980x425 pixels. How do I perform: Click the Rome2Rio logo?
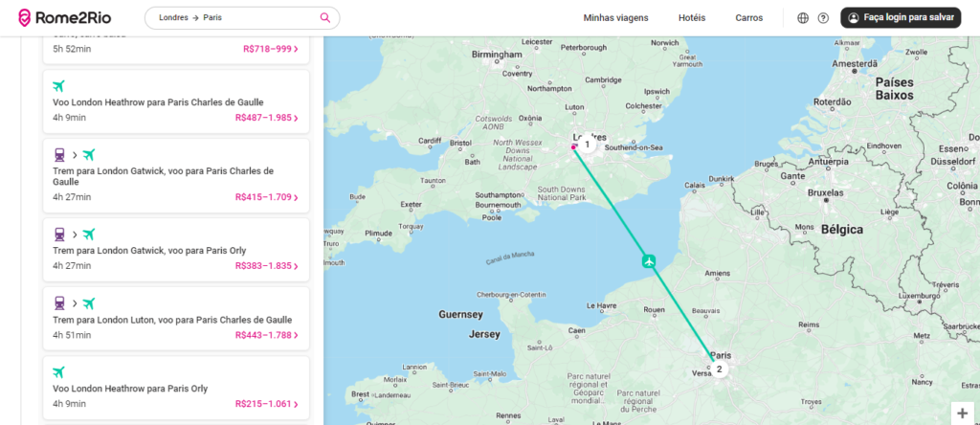(65, 17)
